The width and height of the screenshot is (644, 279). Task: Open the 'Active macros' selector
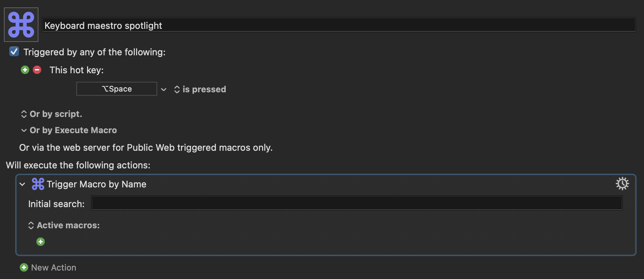click(64, 225)
